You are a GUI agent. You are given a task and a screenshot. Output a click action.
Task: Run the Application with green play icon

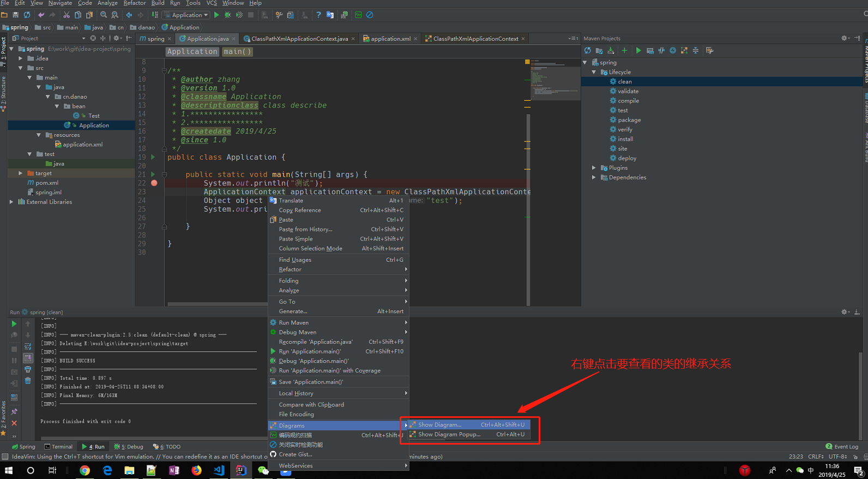click(x=216, y=15)
